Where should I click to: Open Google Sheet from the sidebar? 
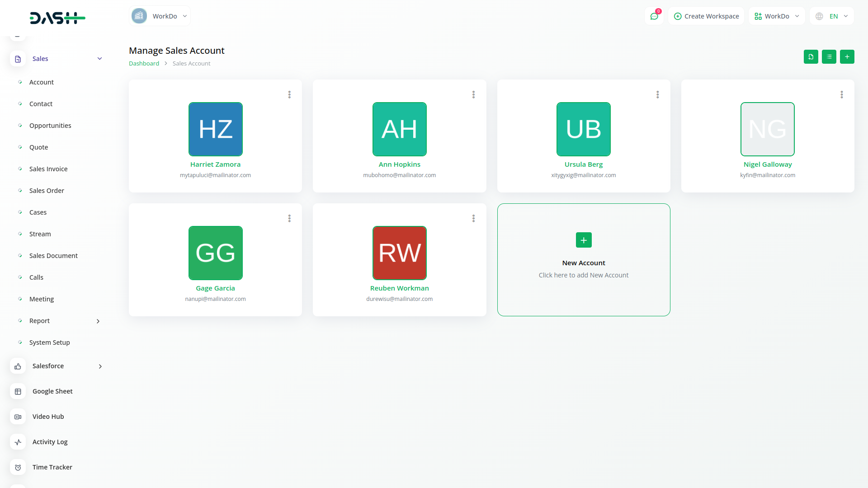pyautogui.click(x=52, y=391)
